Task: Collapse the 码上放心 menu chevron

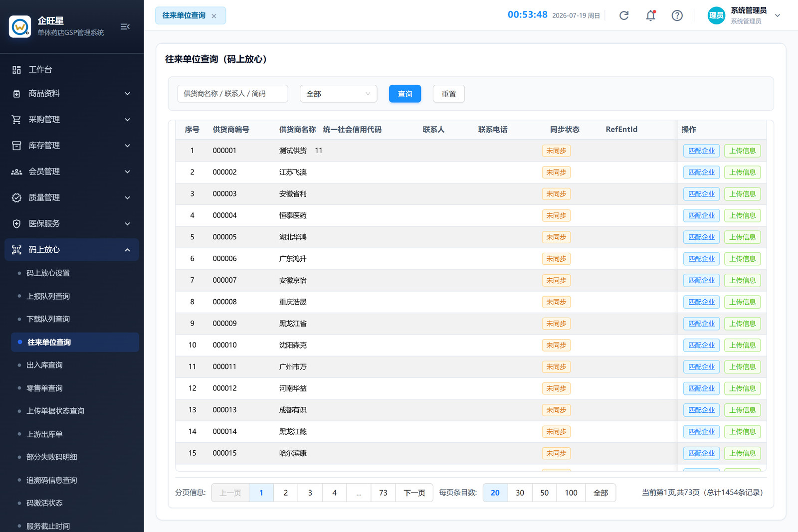Action: click(127, 250)
